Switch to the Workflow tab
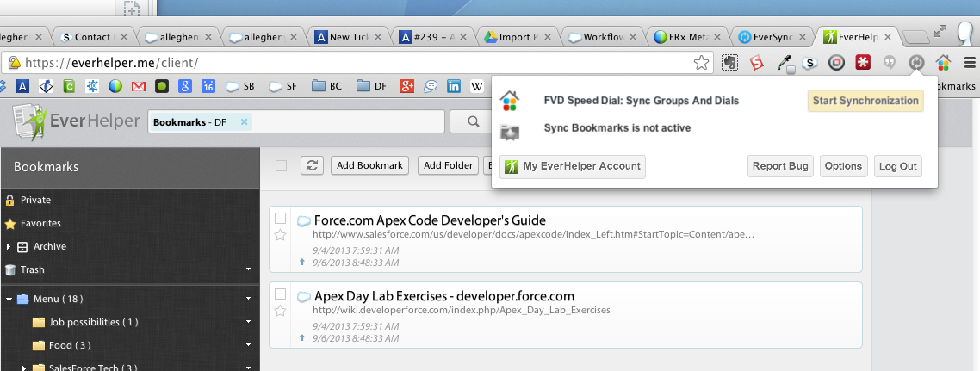 pos(603,37)
